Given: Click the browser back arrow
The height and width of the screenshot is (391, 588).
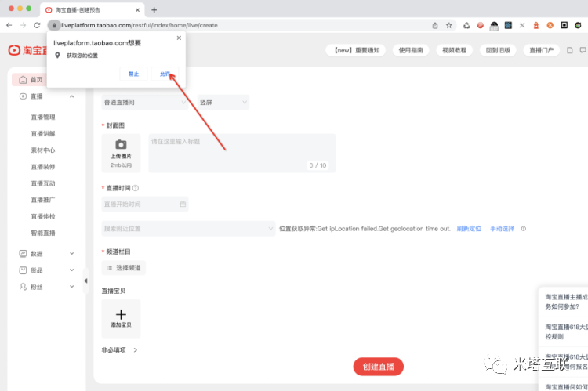Looking at the screenshot, I should [9, 25].
